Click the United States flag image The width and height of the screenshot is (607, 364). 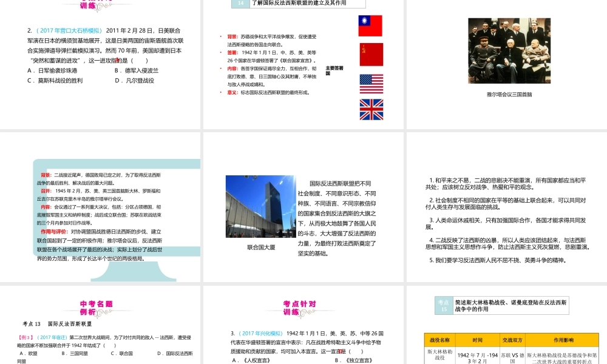pyautogui.click(x=371, y=84)
